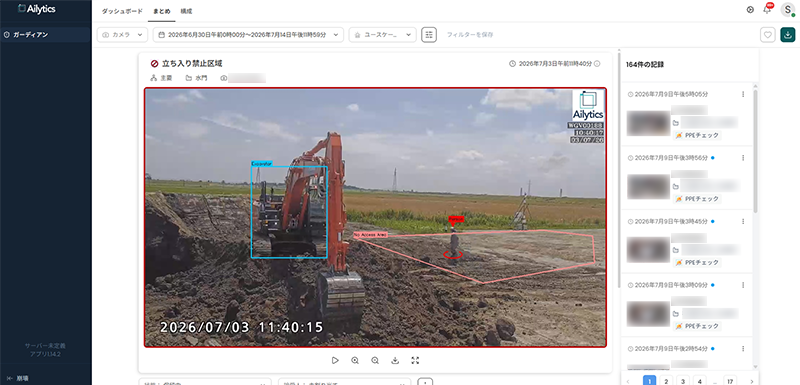Zoom in on the camera image
Screen dimensions: 800x385
coord(355,361)
